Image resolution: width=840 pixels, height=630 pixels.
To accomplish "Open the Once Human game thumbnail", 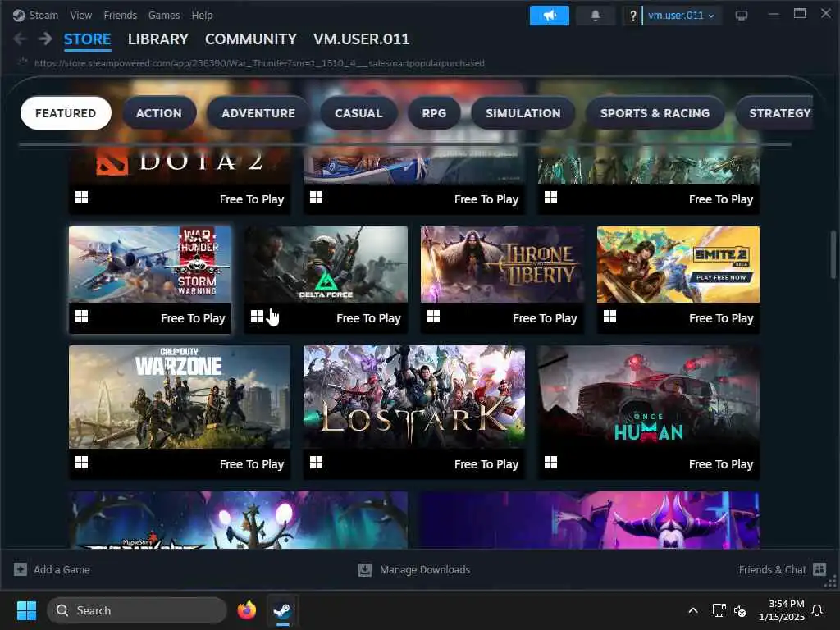I will click(649, 397).
